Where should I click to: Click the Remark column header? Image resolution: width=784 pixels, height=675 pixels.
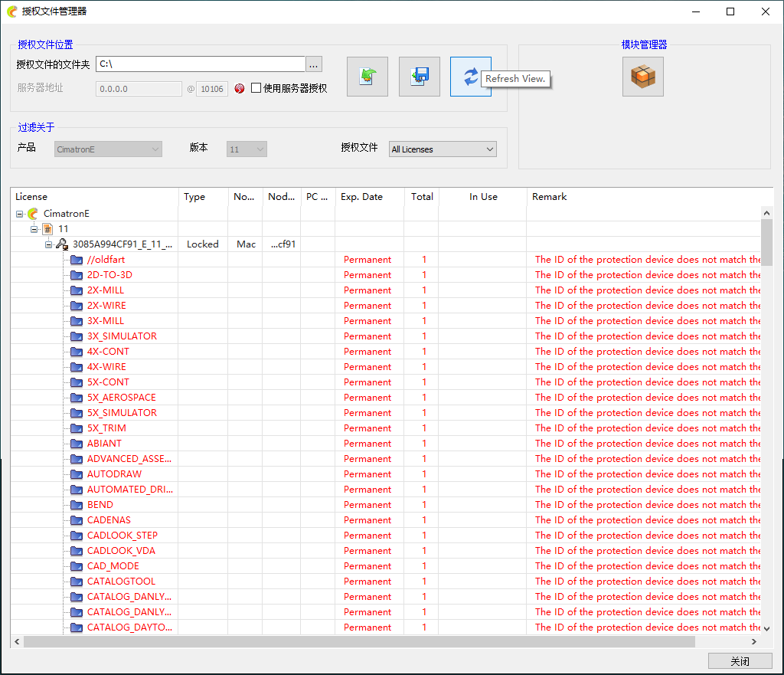pos(649,197)
